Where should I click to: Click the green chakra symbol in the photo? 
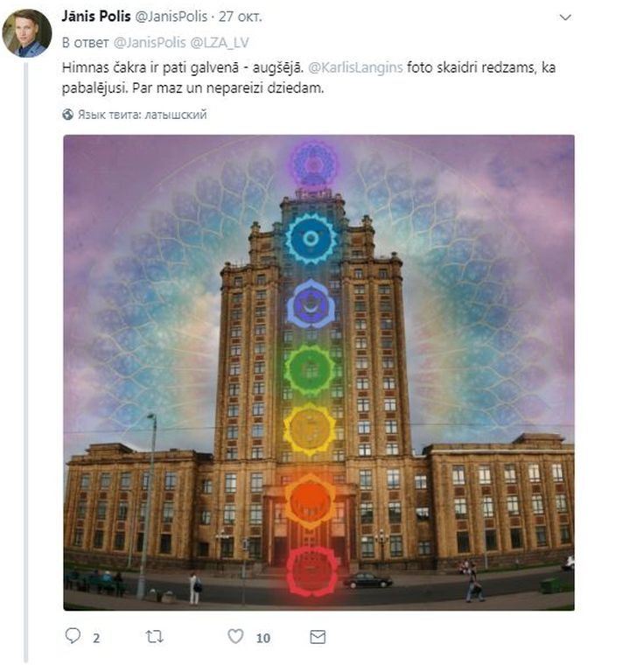coord(310,370)
